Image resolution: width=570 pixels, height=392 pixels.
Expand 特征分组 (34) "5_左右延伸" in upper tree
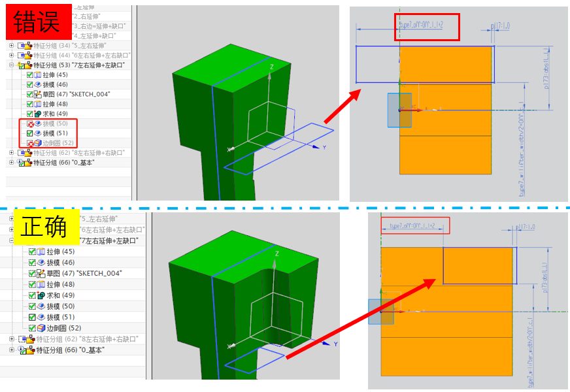click(11, 46)
